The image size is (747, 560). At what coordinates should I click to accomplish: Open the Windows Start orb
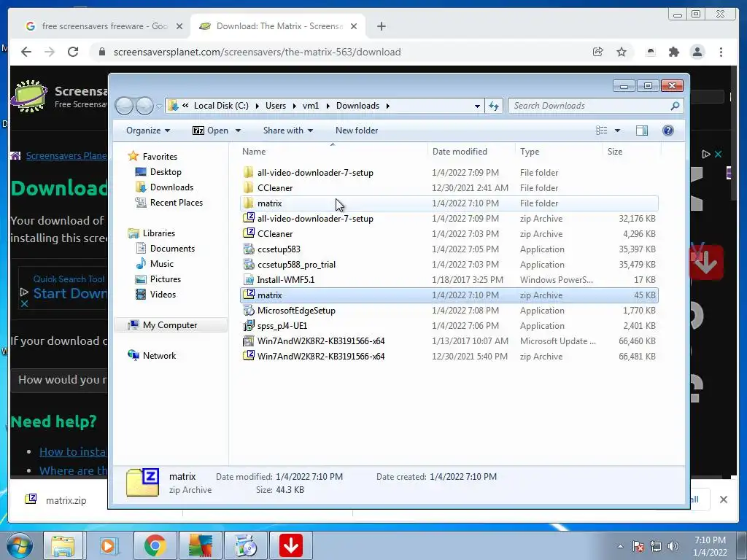click(20, 545)
